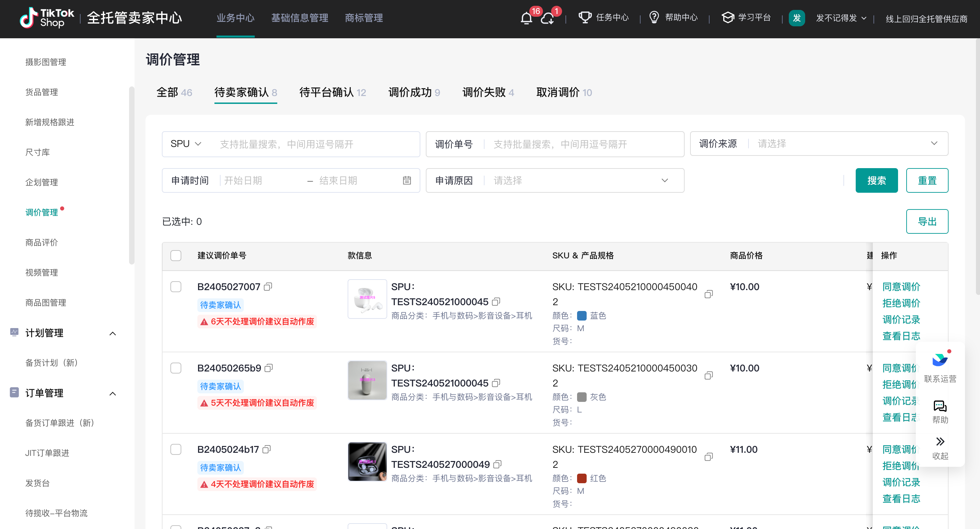Click 计划管理 sidebar icon
The width and height of the screenshot is (980, 529).
click(14, 333)
